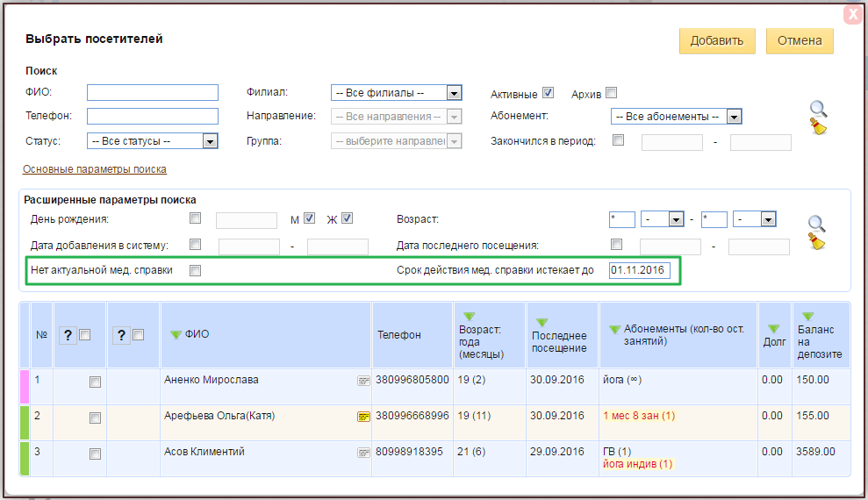Click the pink status marker on row 1
The height and width of the screenshot is (500, 868).
point(25,386)
